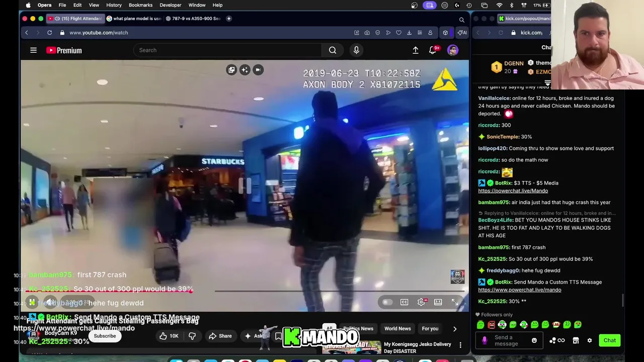Open more options for Koenigsegg video
This screenshot has width=644, height=362.
tap(460, 345)
